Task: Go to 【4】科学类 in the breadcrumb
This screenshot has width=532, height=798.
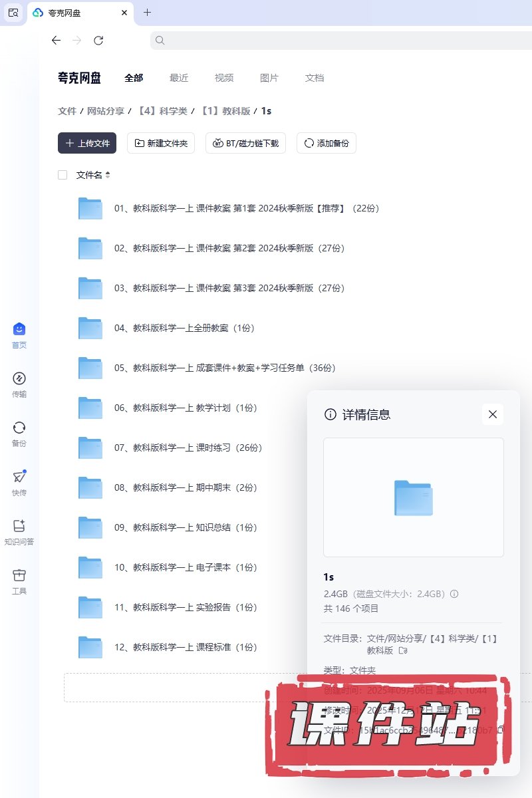Action: point(162,111)
